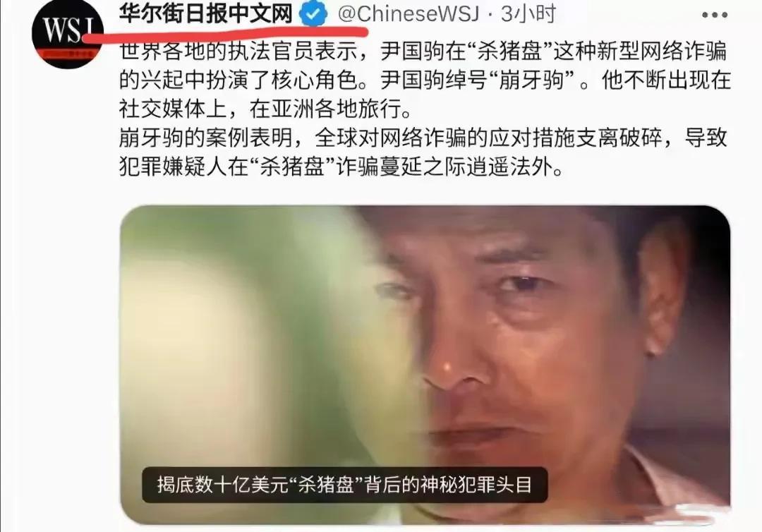The height and width of the screenshot is (532, 762).
Task: Click the tweet line starting 犯罪嫌疑人在“杀猪盘”
Action: 341,167
